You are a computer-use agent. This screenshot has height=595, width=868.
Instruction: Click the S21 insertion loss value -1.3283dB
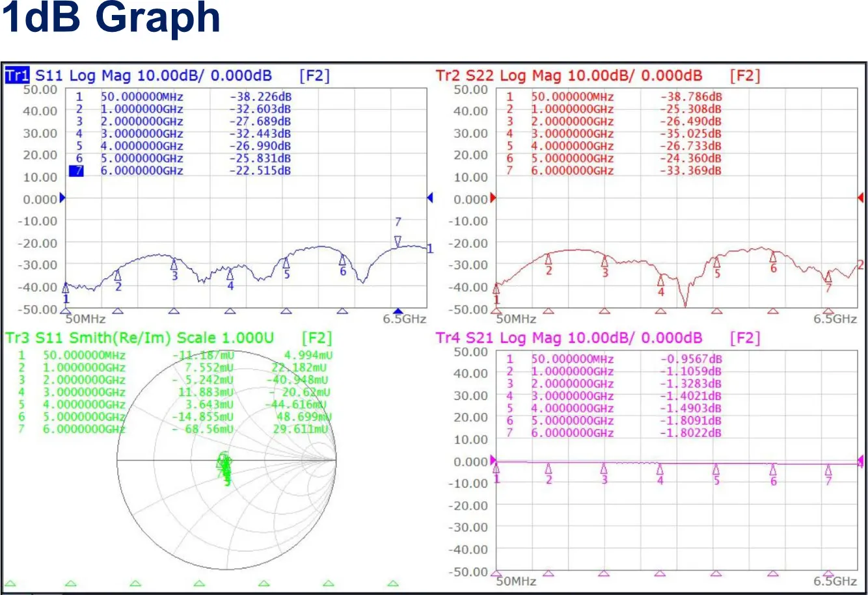(x=690, y=384)
